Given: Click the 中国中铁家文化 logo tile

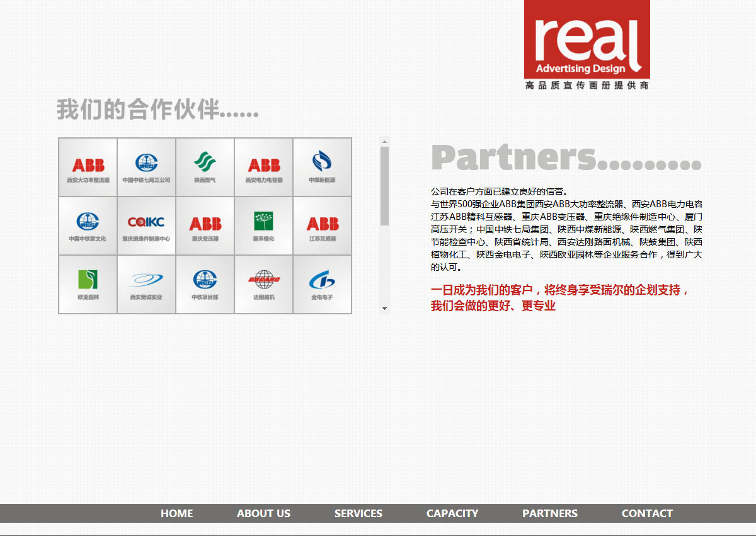Looking at the screenshot, I should [x=88, y=226].
